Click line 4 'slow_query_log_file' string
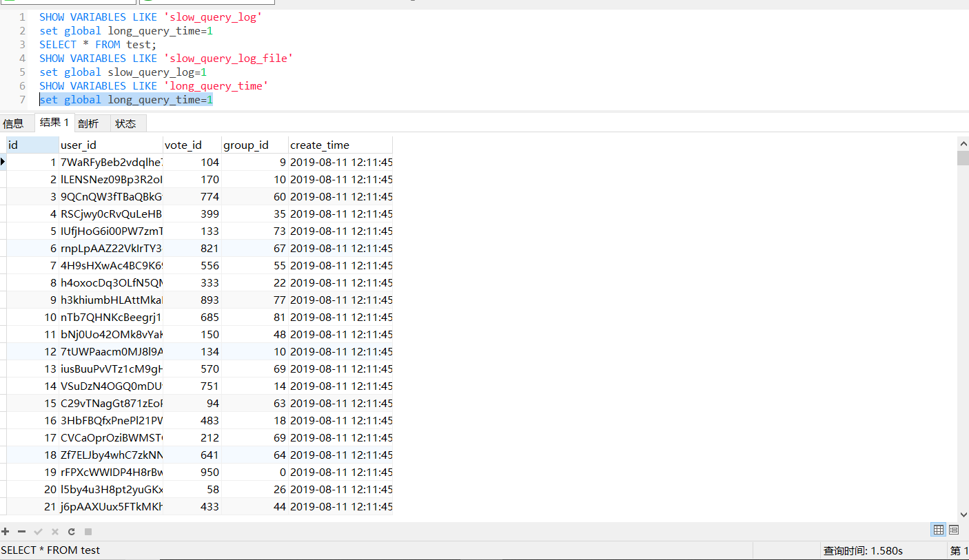The image size is (969, 560). 229,59
